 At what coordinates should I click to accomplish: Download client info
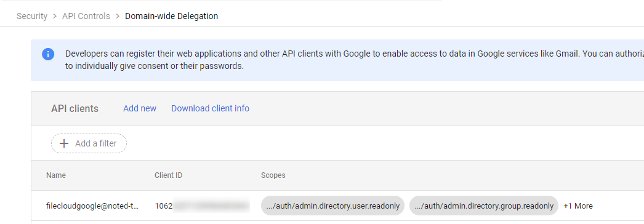[x=211, y=108]
